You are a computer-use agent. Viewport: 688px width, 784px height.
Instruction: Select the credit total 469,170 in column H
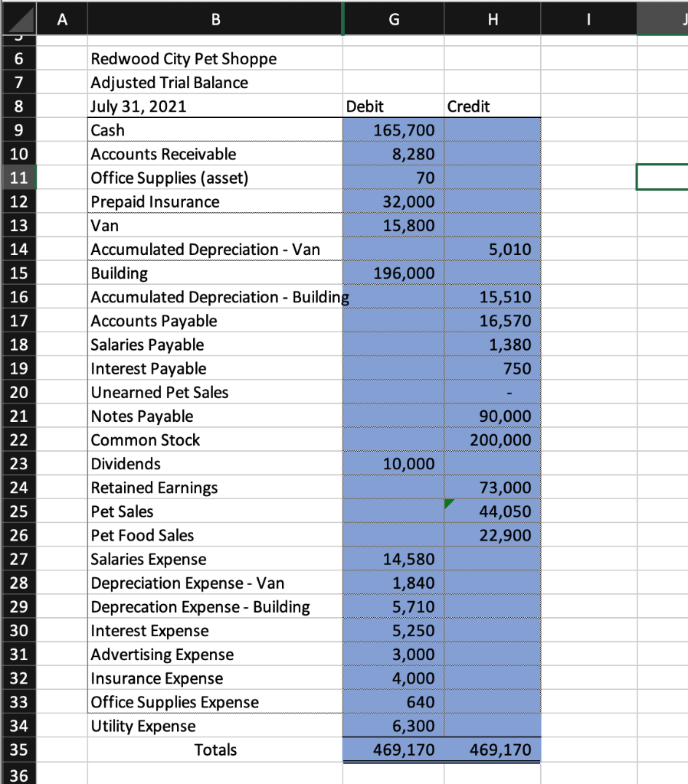493,750
